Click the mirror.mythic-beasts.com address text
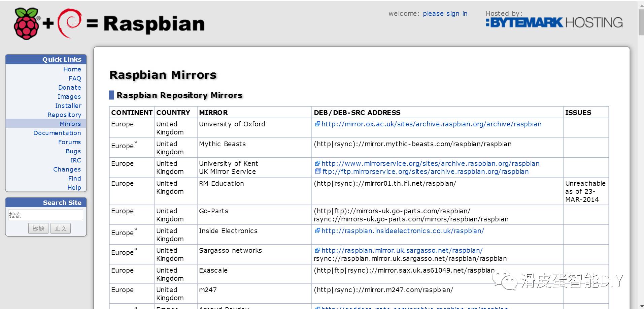This screenshot has height=309, width=644. (412, 144)
